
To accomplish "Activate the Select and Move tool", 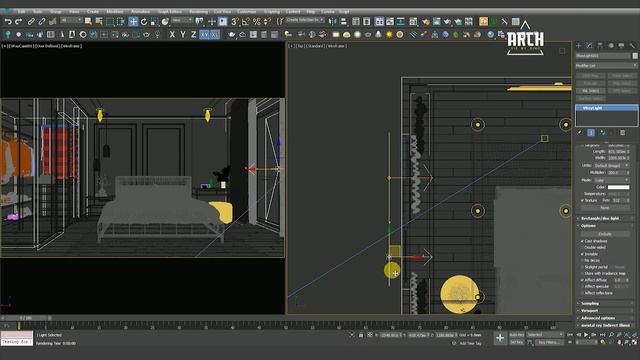I will (x=133, y=21).
